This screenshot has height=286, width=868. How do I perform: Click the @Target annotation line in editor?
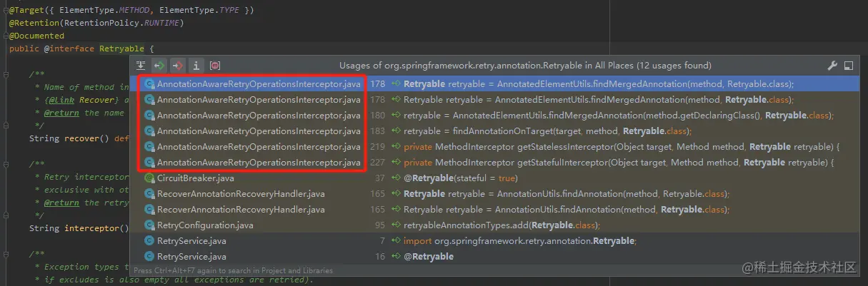coord(131,10)
